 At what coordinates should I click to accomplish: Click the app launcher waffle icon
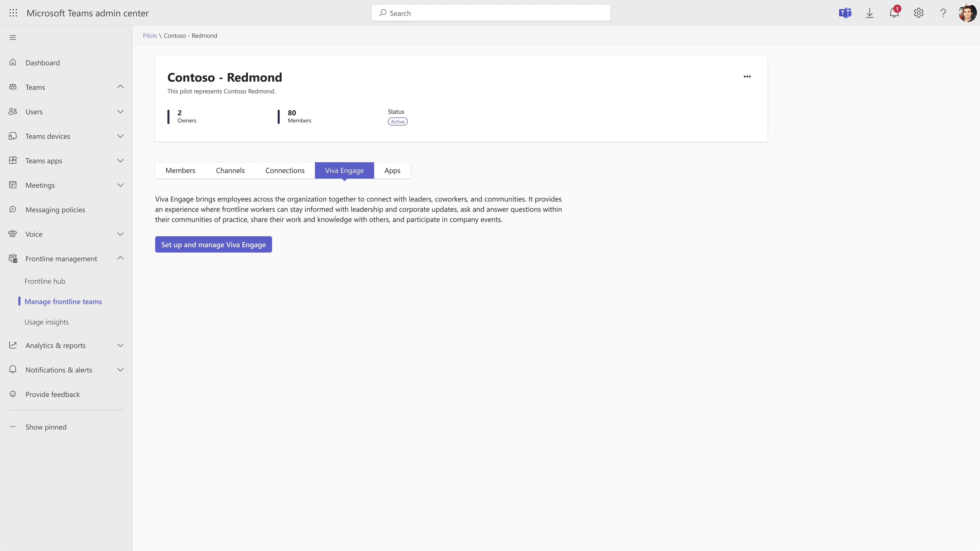13,12
